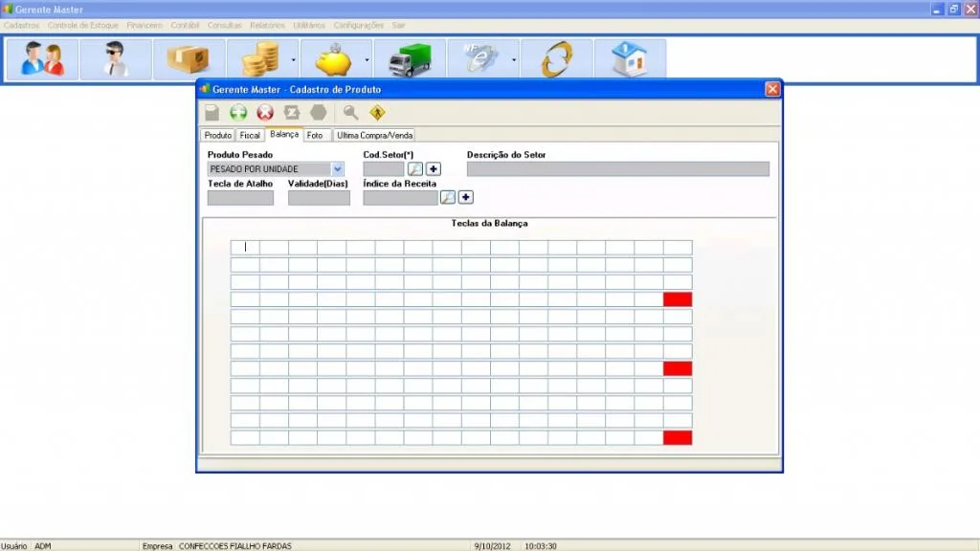Click lookup button beside Índice da Receita

pos(448,197)
